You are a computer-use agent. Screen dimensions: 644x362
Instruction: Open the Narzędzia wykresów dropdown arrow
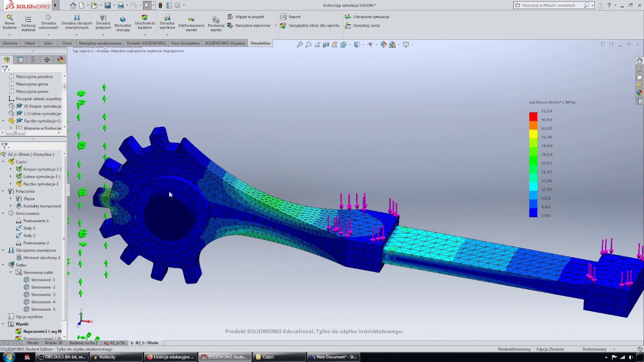pyautogui.click(x=275, y=25)
